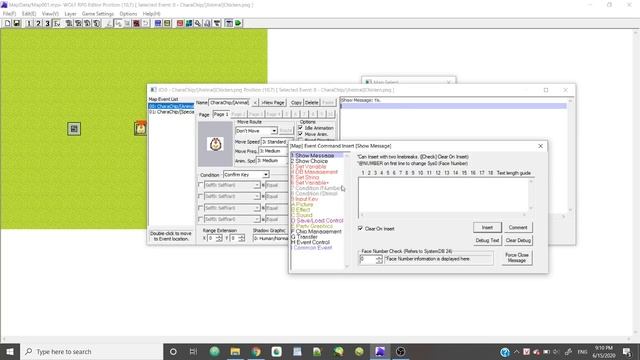
Task: Click the >New Page button
Action: tap(273, 102)
